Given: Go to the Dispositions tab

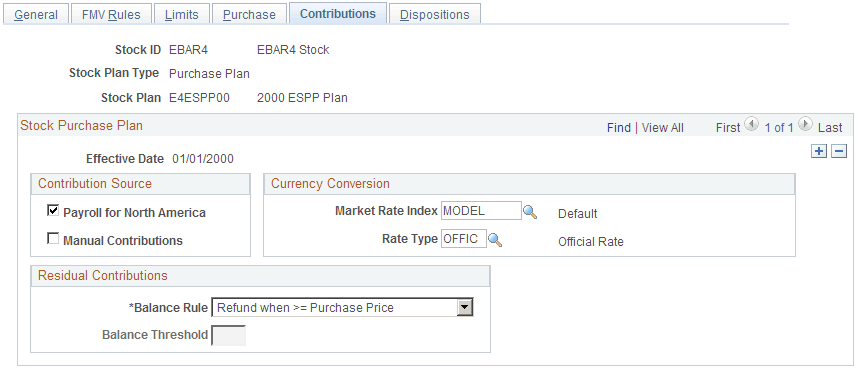Looking at the screenshot, I should pos(435,14).
